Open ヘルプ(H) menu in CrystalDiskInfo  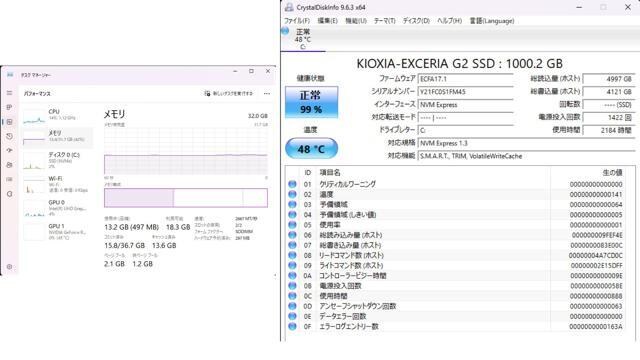(x=449, y=21)
